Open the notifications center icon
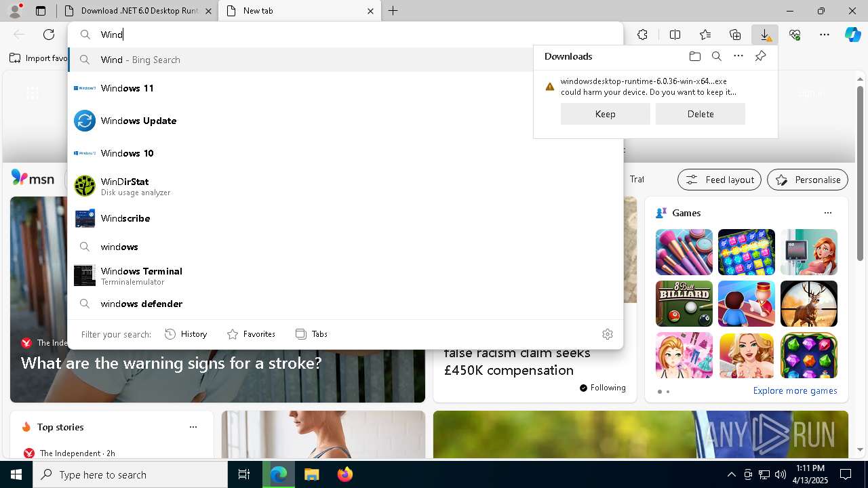Screen dimensions: 868x488 coord(846,474)
